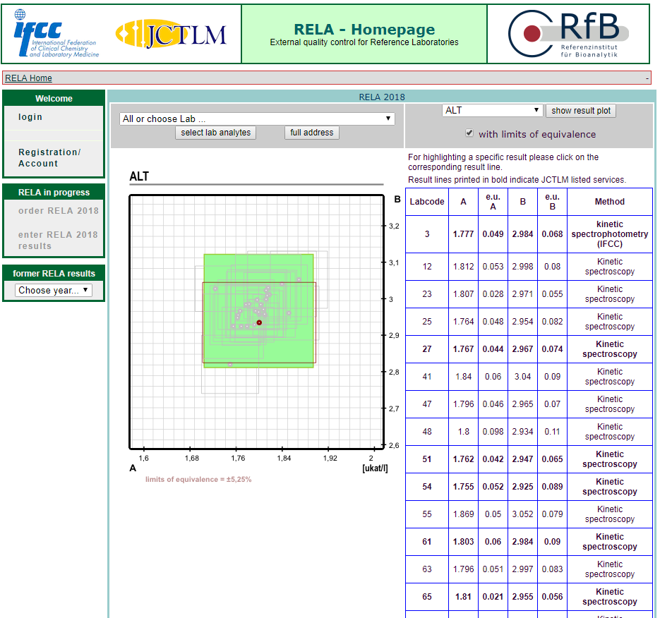Click the RfB Referenzinstitut logo
672x618 pixels.
[569, 34]
